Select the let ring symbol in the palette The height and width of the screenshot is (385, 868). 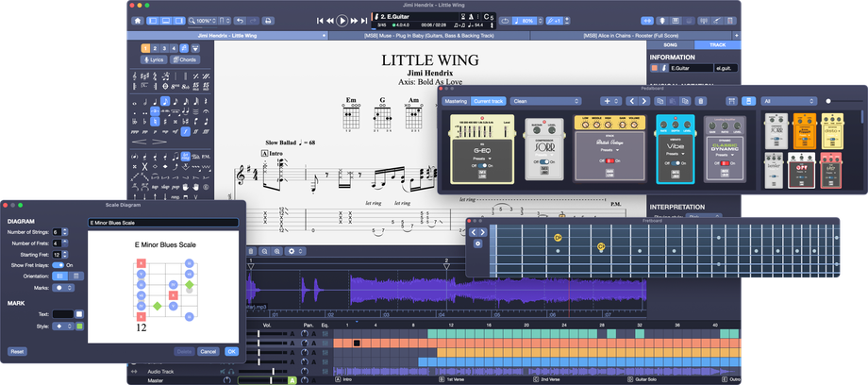point(186,157)
